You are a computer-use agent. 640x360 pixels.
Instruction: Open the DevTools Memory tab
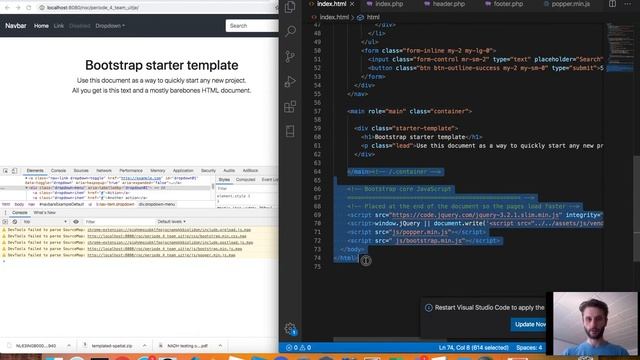(x=158, y=171)
